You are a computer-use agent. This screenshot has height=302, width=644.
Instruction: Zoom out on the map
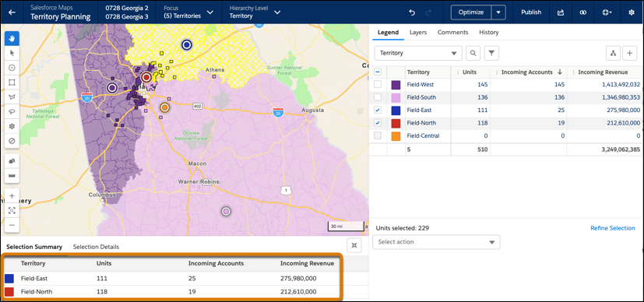click(12, 225)
